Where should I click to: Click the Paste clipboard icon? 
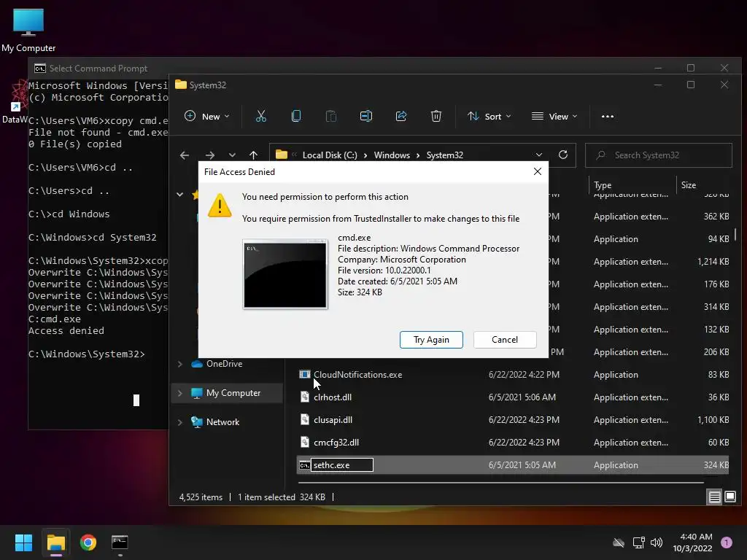pyautogui.click(x=330, y=116)
